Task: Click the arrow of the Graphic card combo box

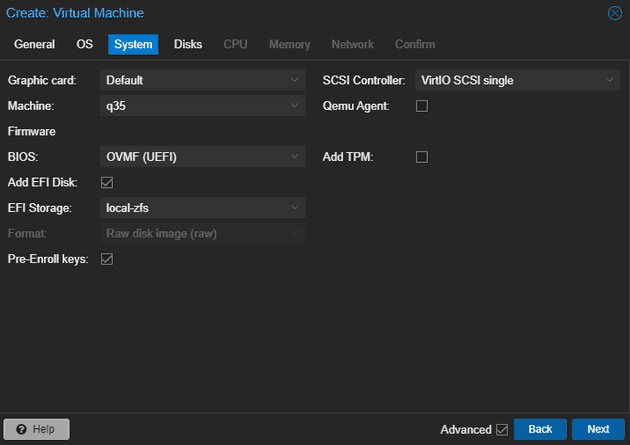Action: [295, 80]
